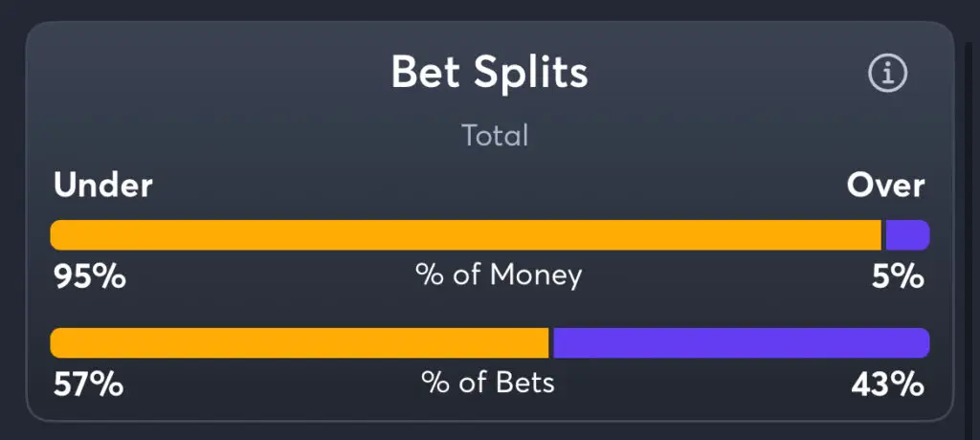This screenshot has height=440, width=980.
Task: Click orange Under segment of Bets bar
Action: pyautogui.click(x=300, y=343)
